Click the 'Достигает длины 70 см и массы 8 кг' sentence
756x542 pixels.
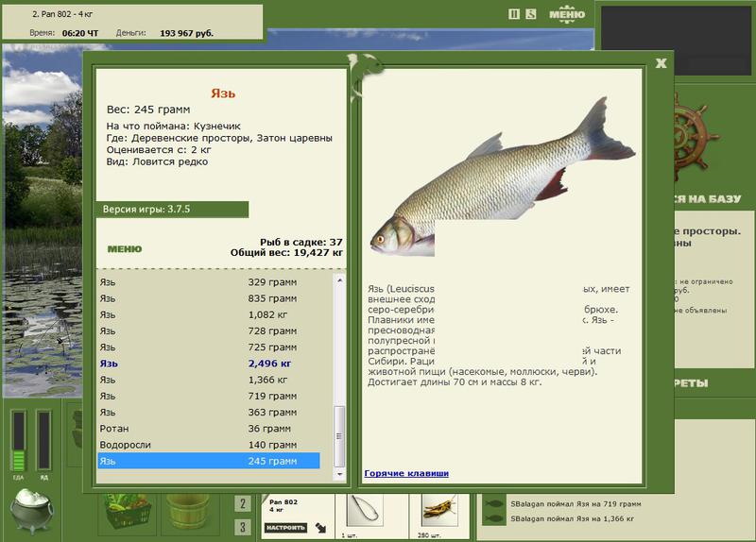pos(455,382)
